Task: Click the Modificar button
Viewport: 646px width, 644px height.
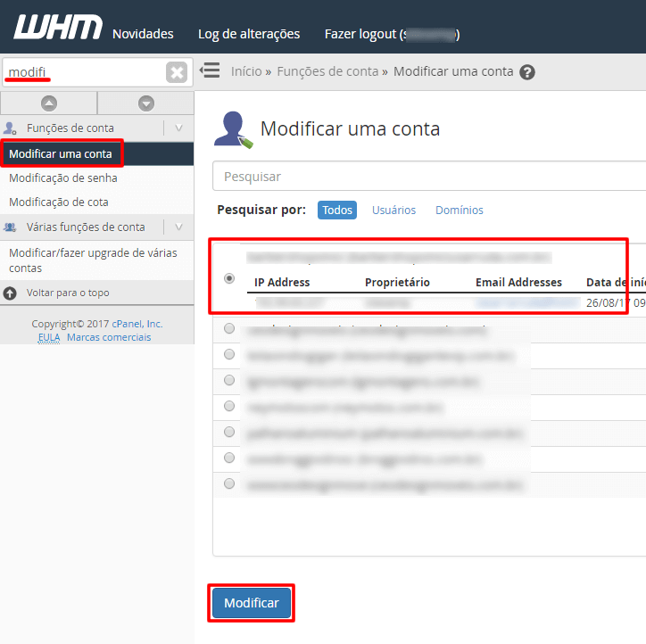Action: pos(252,603)
